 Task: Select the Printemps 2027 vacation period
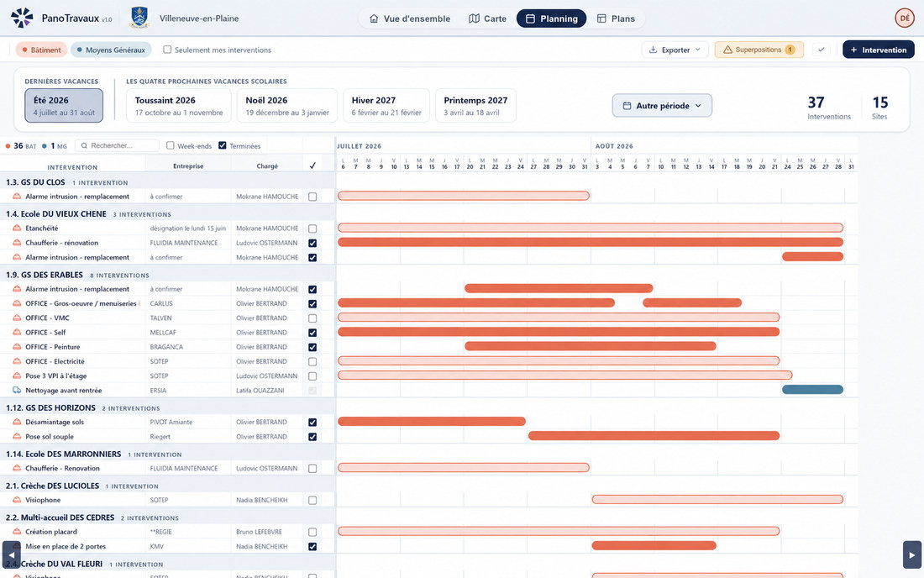pyautogui.click(x=475, y=106)
